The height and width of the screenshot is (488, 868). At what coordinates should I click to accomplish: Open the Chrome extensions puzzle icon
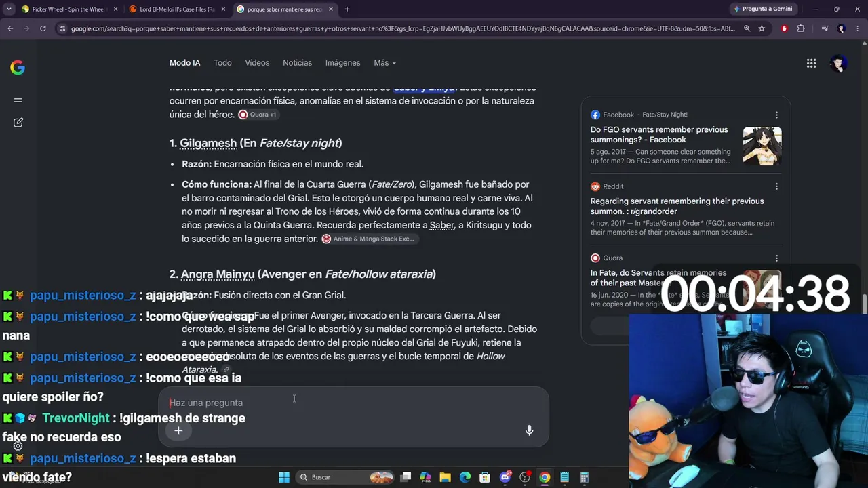tap(801, 28)
